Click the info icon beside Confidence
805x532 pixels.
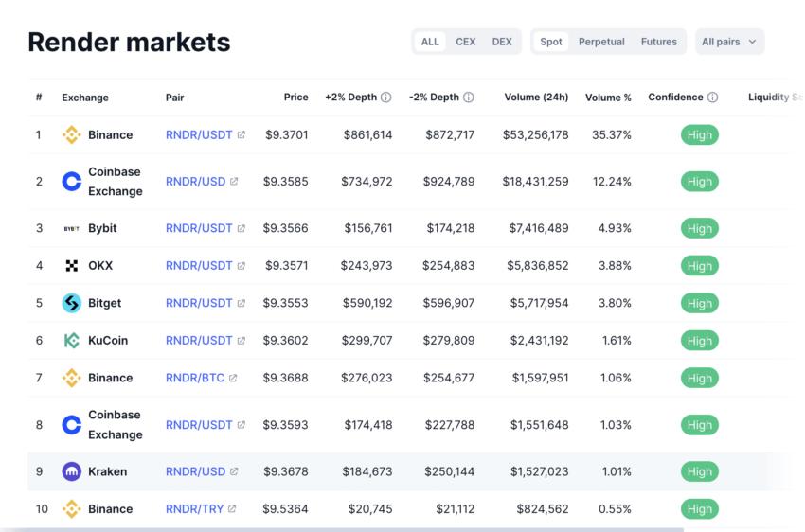712,98
